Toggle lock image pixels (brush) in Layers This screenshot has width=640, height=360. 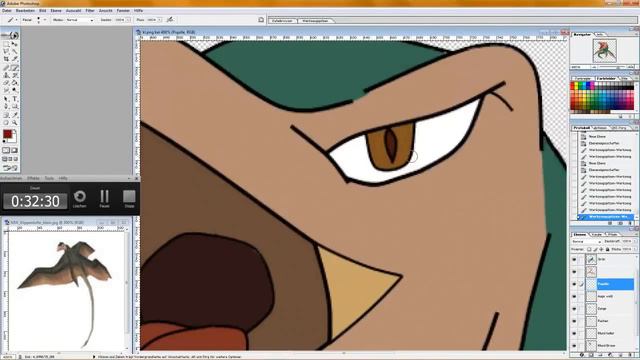tap(595, 249)
